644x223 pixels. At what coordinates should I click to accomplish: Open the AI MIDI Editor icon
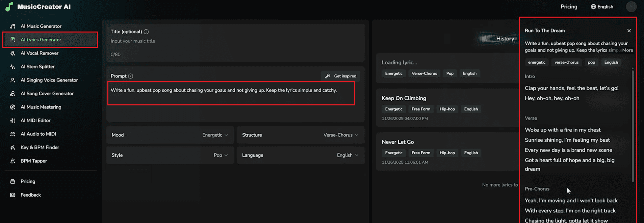click(x=12, y=121)
